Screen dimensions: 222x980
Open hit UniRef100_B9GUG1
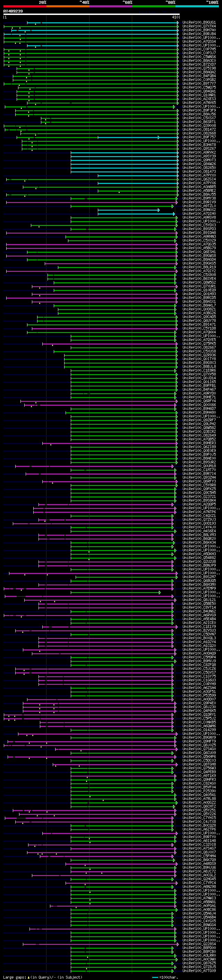[199, 23]
